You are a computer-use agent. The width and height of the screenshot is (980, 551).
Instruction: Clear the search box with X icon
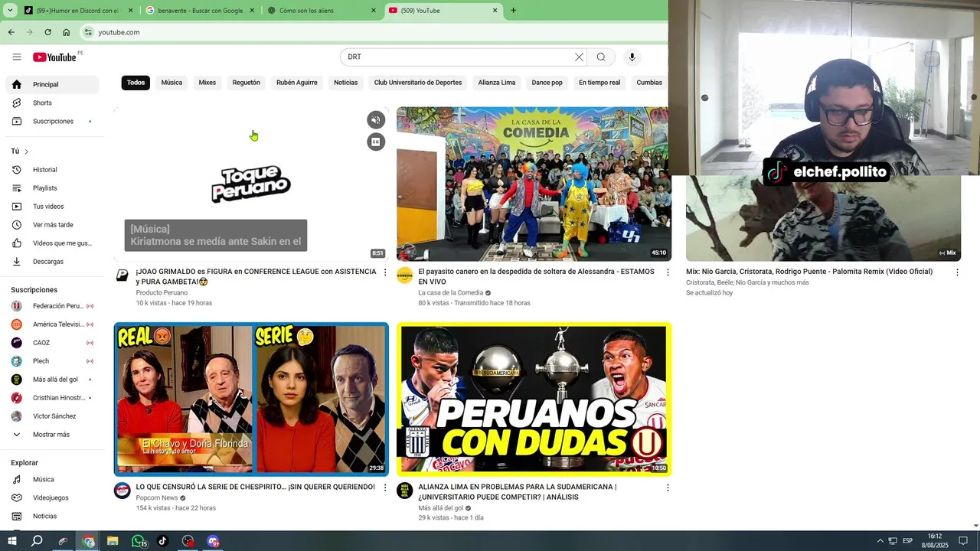click(x=579, y=57)
